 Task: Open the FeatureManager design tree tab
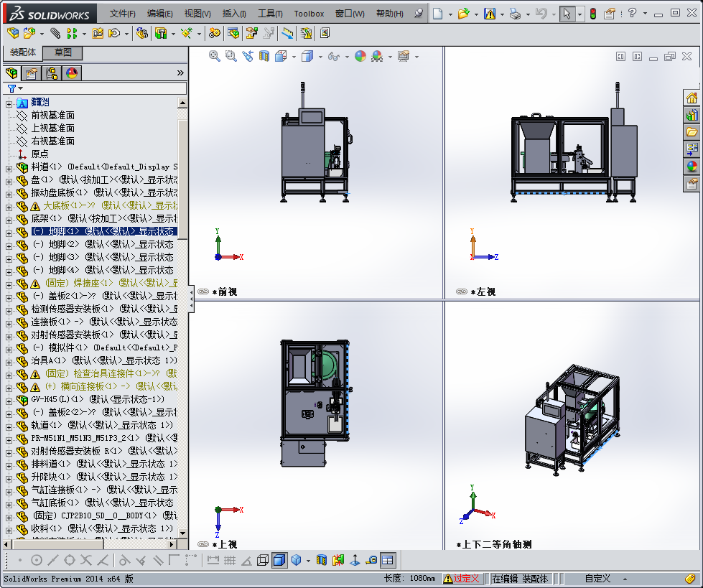(11, 73)
